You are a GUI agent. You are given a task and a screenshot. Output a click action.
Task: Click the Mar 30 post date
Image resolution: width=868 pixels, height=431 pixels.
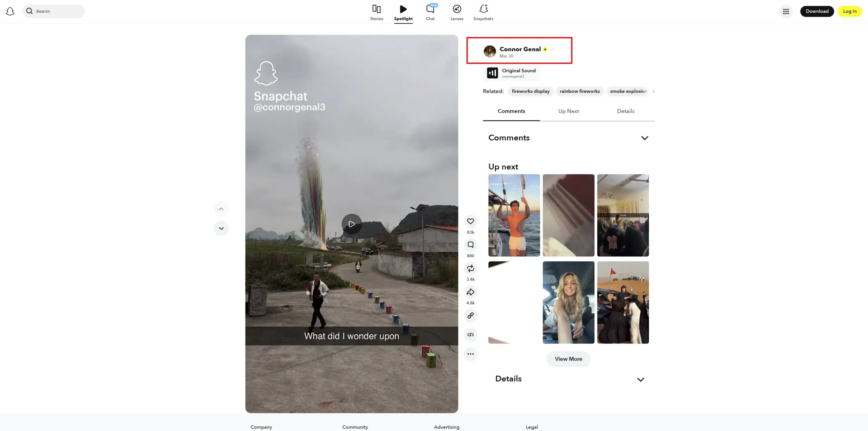tap(506, 56)
